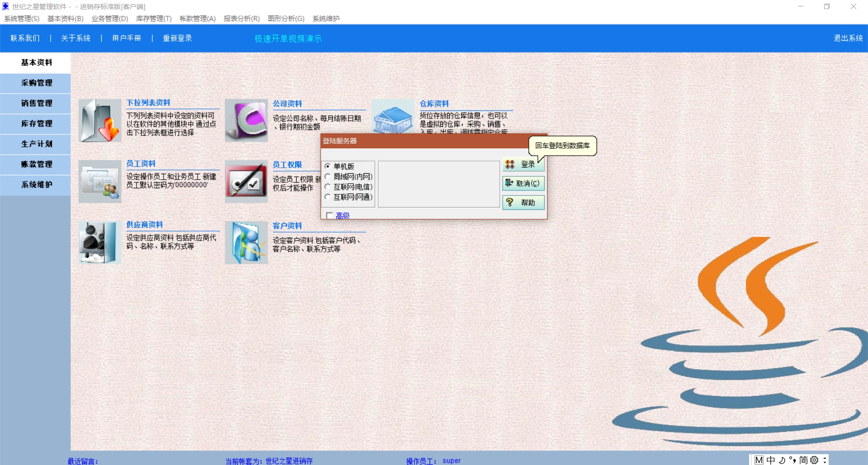
Task: Toggle the IME 中 language mode
Action: (771, 460)
